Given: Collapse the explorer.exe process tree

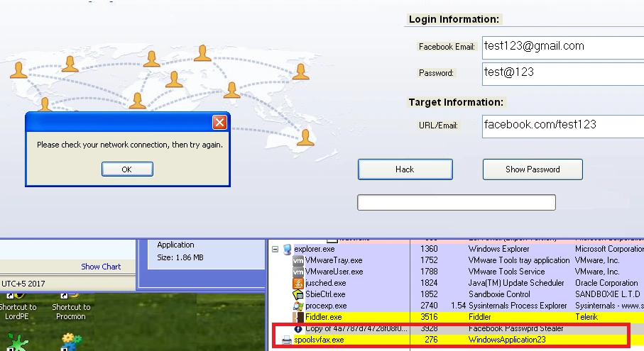Looking at the screenshot, I should [x=275, y=249].
